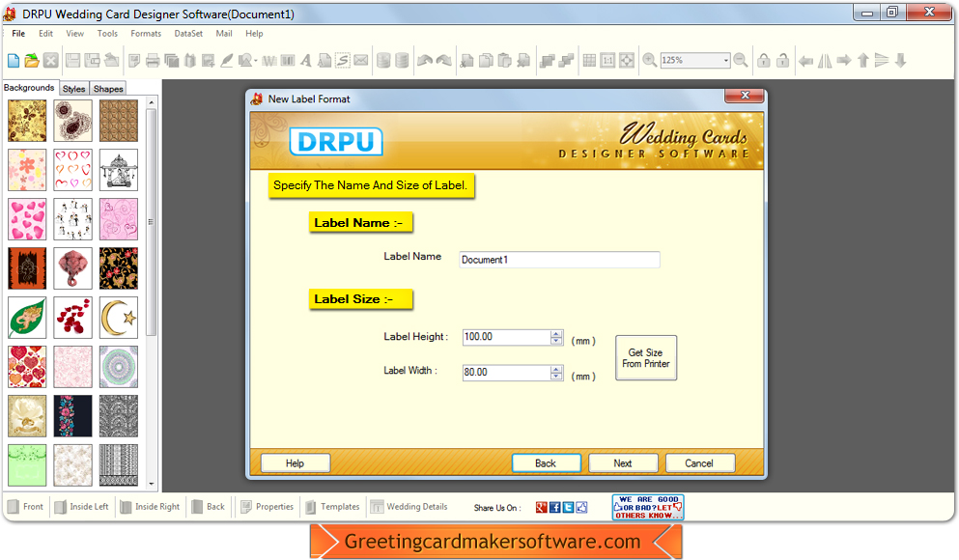The height and width of the screenshot is (560, 959).
Task: Click the zoom out magnifier icon
Action: pos(740,60)
